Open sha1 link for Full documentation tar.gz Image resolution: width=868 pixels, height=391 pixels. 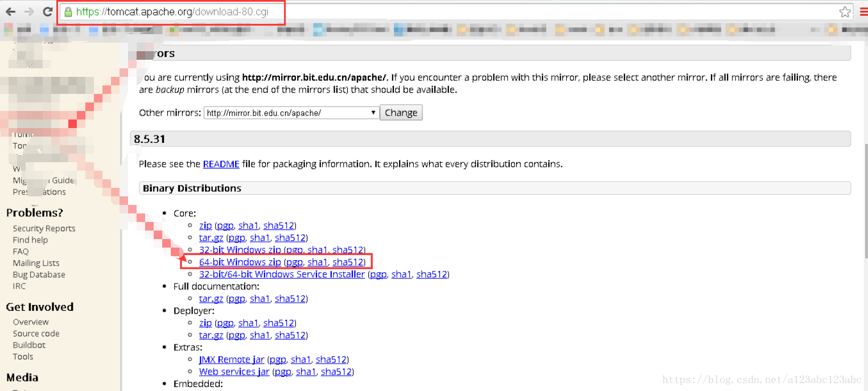[260, 299]
